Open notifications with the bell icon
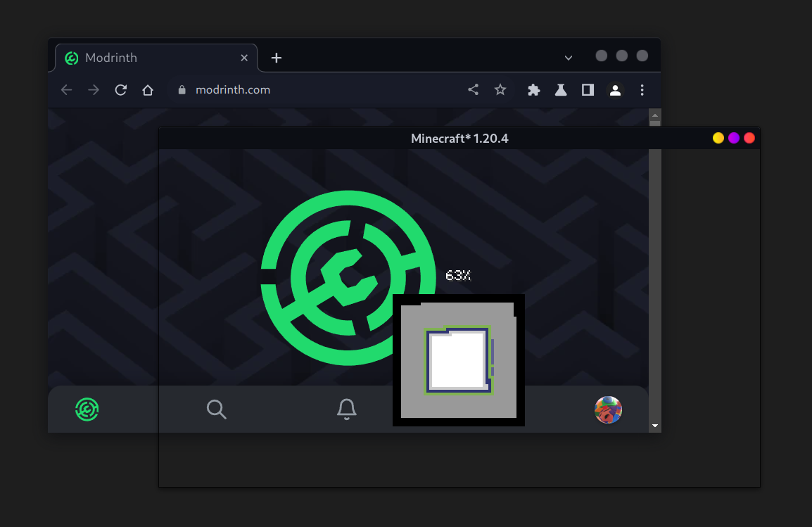 tap(346, 409)
